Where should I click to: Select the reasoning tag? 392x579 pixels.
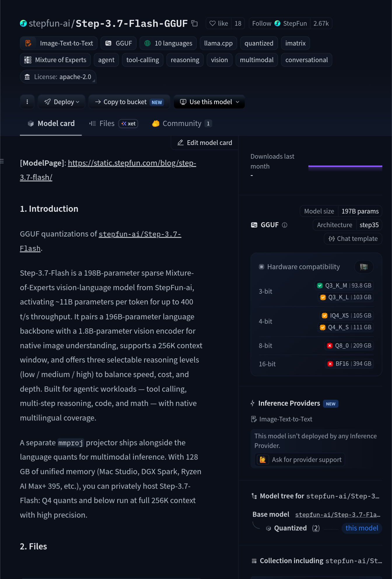(x=185, y=60)
